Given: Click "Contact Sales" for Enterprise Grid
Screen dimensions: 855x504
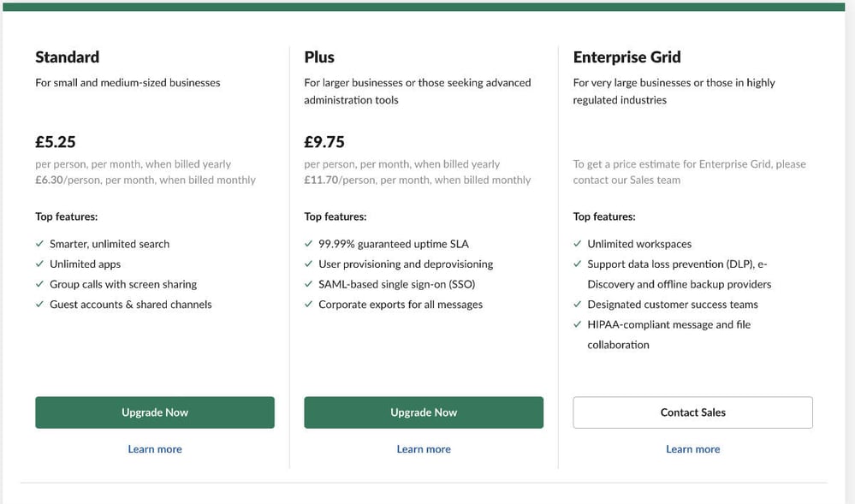Looking at the screenshot, I should click(692, 412).
